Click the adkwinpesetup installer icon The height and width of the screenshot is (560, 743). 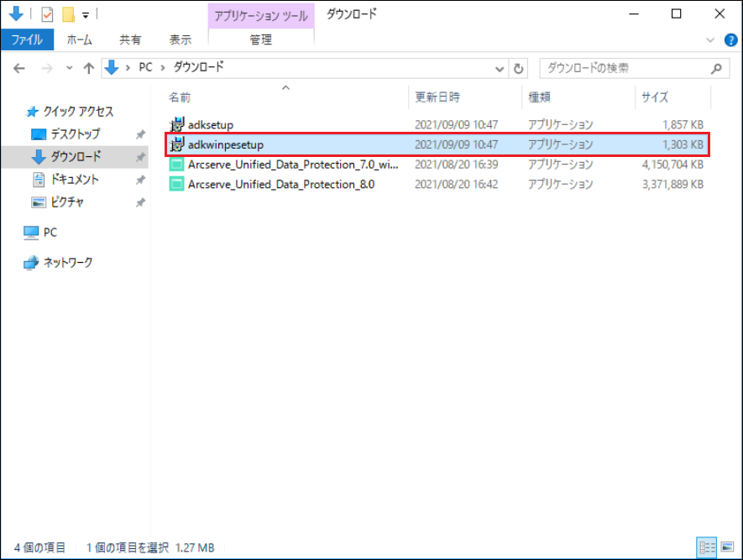click(x=177, y=144)
